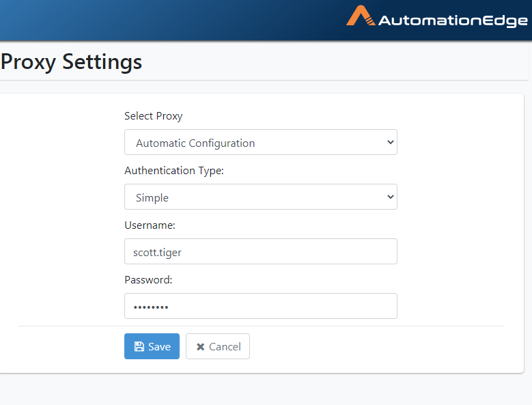532x405 pixels.
Task: Click the Password label text
Action: [148, 280]
